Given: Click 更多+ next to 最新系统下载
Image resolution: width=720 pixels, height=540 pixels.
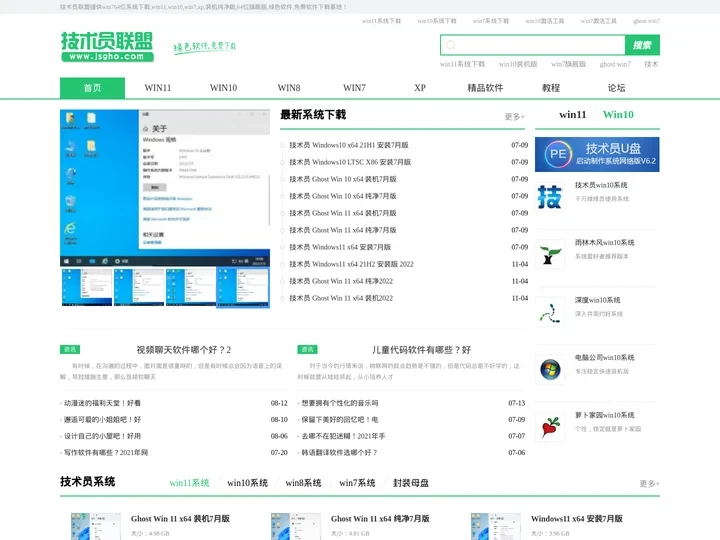Looking at the screenshot, I should tap(514, 117).
